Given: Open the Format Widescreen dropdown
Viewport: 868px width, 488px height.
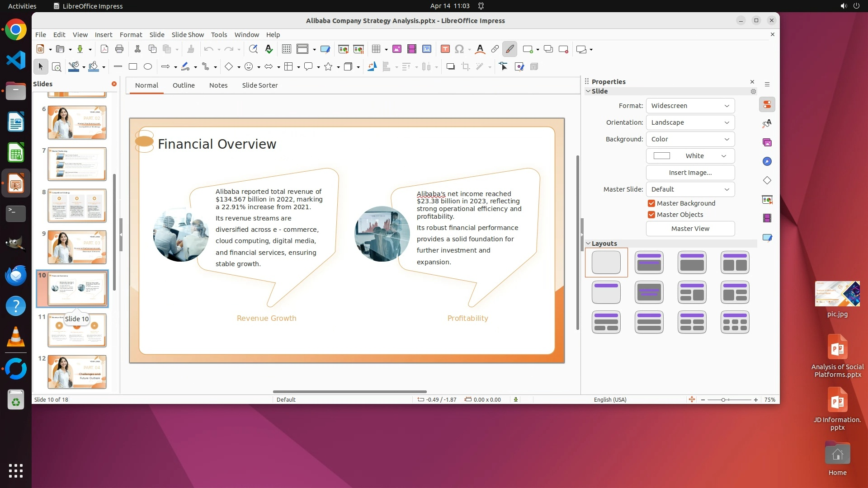Looking at the screenshot, I should point(690,106).
